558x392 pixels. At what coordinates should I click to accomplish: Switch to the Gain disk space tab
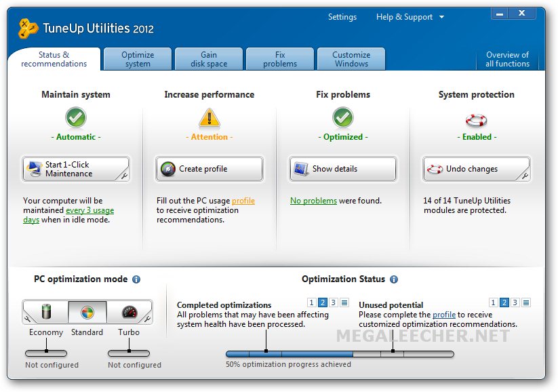(209, 59)
